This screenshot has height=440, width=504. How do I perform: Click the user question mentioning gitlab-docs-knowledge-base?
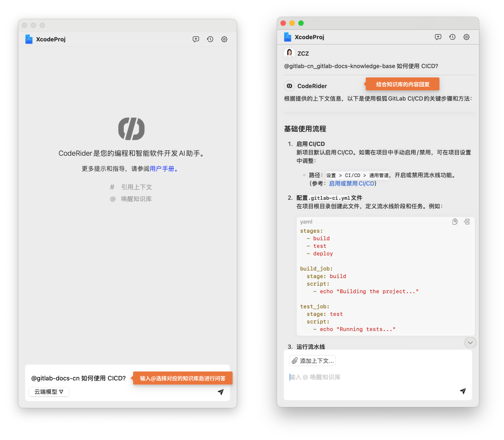pos(361,66)
